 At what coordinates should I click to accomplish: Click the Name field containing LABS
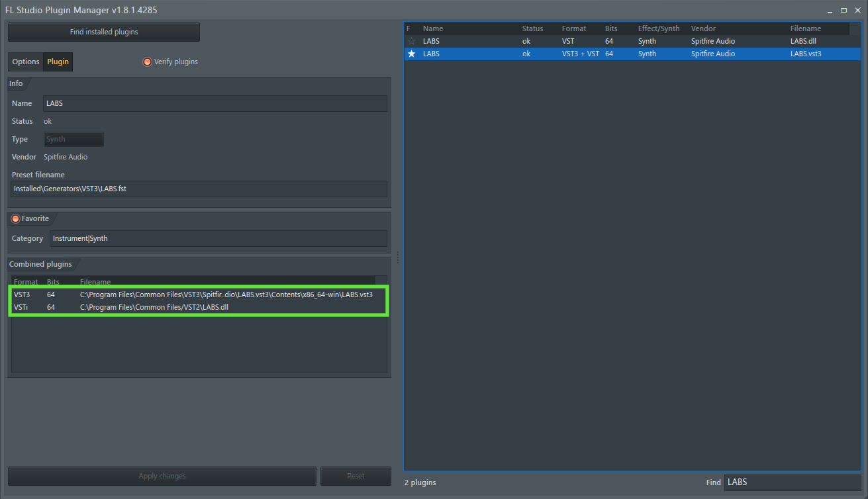tap(215, 103)
